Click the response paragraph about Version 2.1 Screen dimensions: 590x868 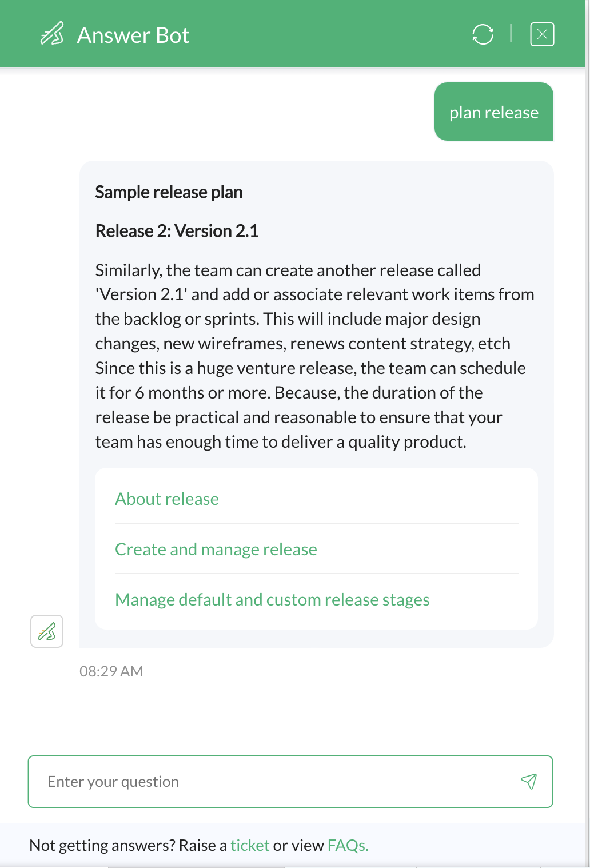pyautogui.click(x=315, y=356)
